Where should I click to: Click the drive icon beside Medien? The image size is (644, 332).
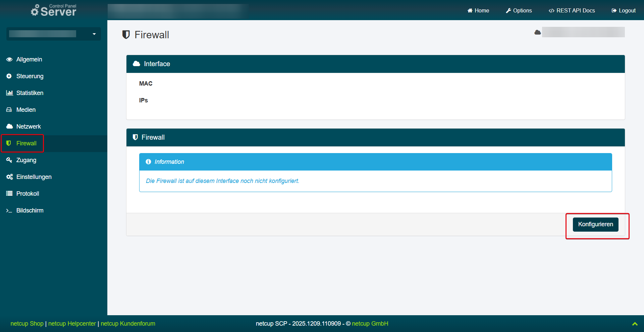tap(9, 110)
